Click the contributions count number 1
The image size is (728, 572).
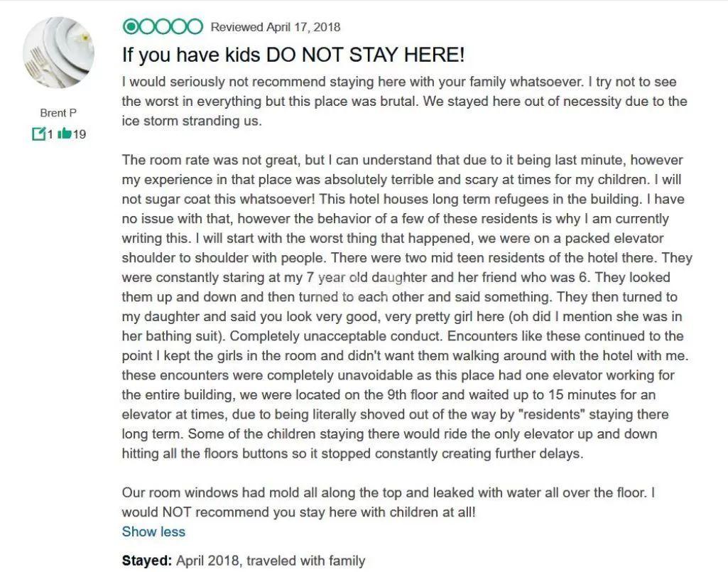(50, 134)
